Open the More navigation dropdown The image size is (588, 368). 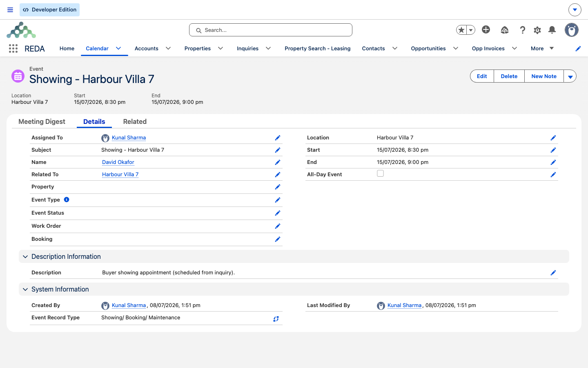pyautogui.click(x=542, y=48)
